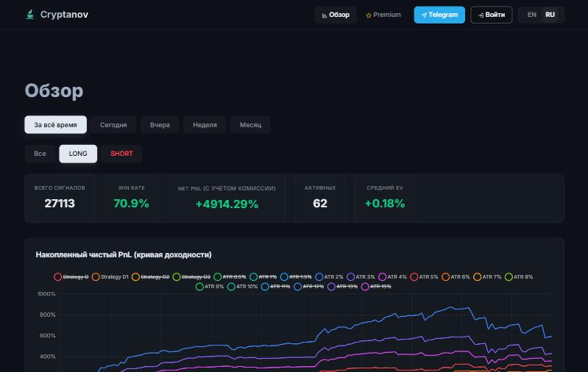Screen dimensions: 588x372
Task: Toggle ATR 7% legend series
Action: click(487, 277)
